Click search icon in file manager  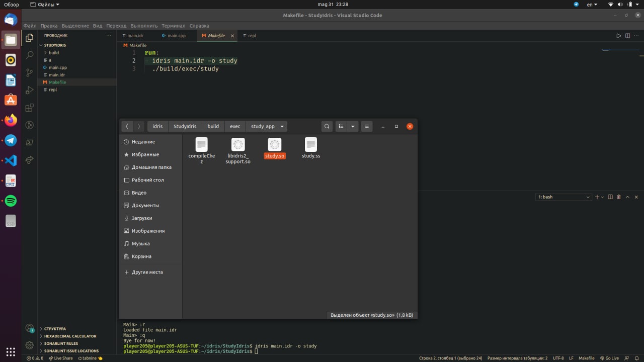tap(327, 127)
